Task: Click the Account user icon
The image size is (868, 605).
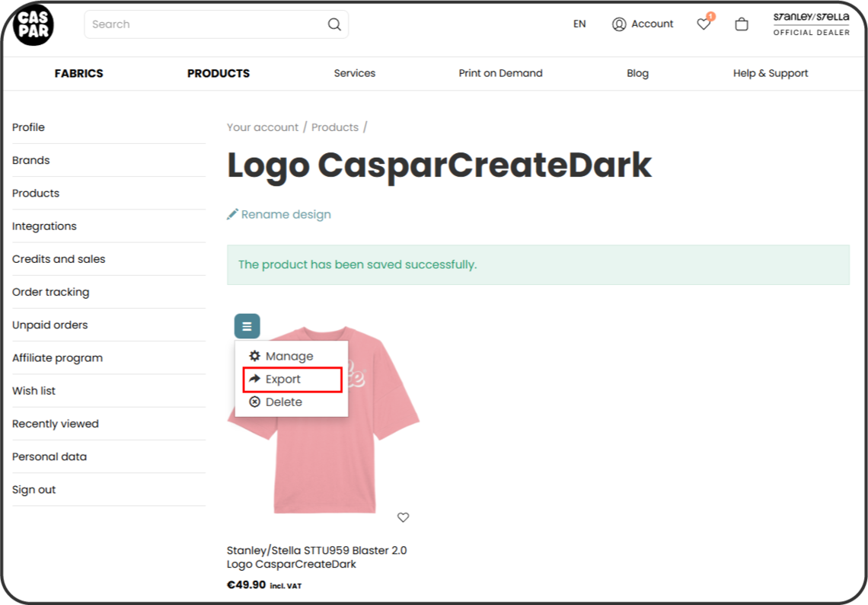Action: [619, 24]
